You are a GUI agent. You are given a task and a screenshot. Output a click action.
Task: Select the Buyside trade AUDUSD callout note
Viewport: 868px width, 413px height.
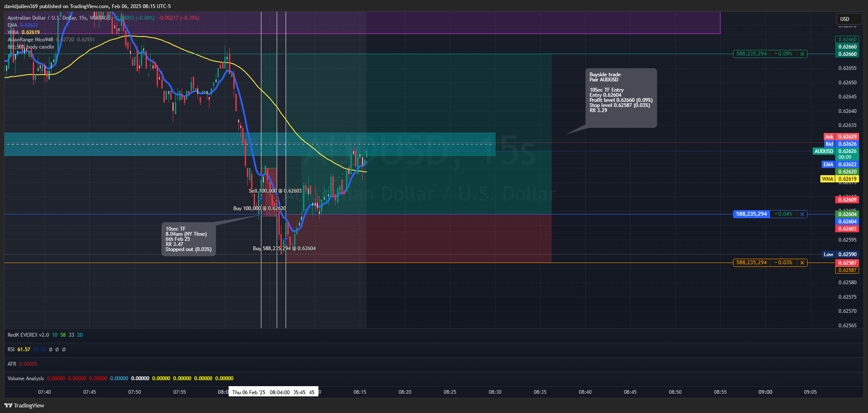click(x=621, y=98)
